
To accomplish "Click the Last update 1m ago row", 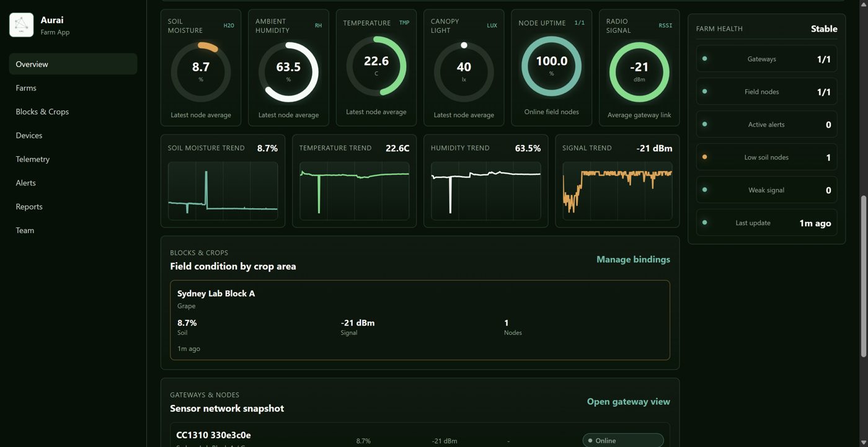I will pos(766,223).
